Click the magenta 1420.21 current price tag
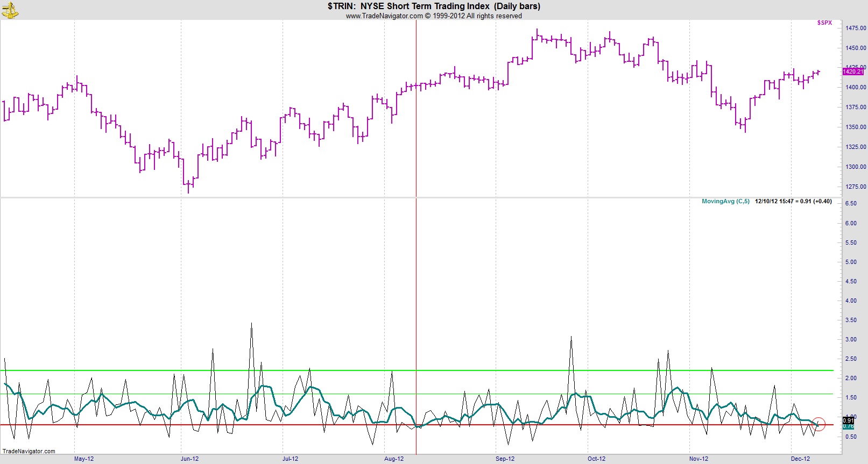 coord(853,72)
